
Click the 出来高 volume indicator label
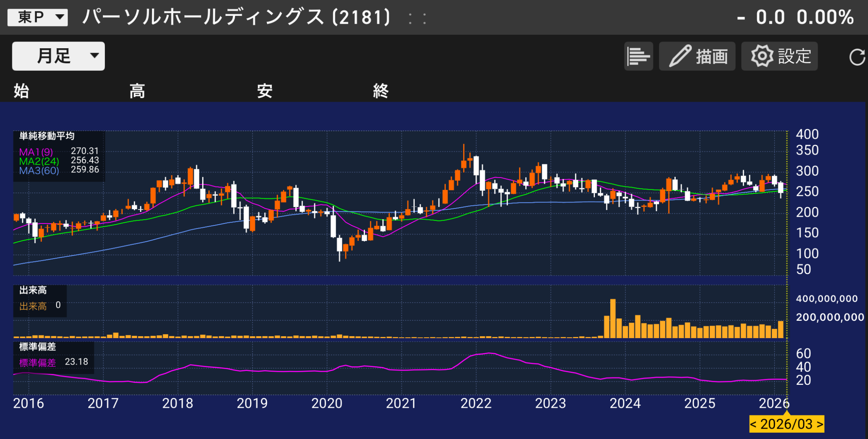coord(32,305)
